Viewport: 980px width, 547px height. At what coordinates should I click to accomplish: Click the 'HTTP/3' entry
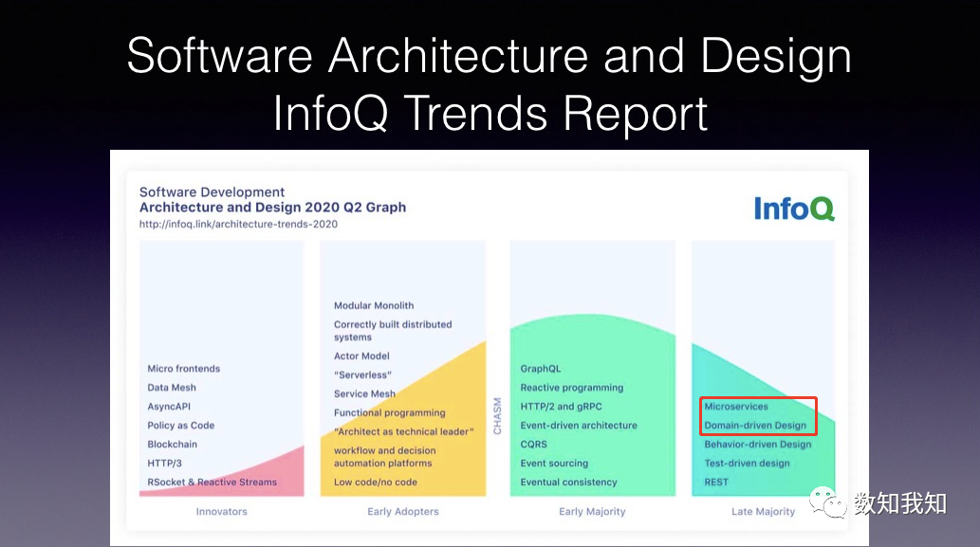[x=164, y=464]
